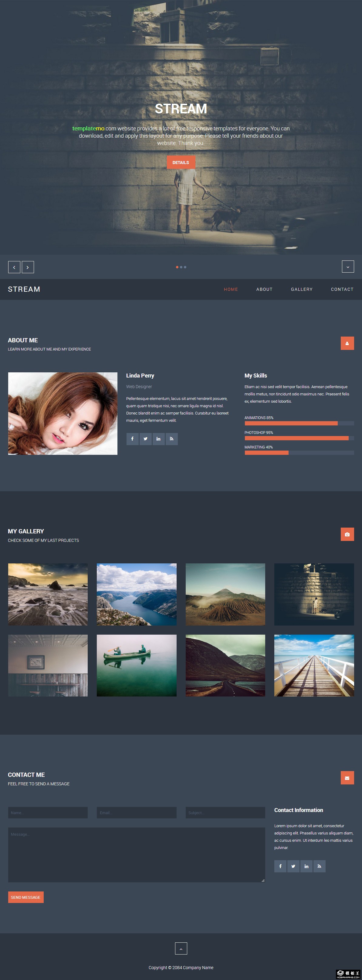Click the envelope icon beside Contact Me
362x980 pixels.
point(347,778)
